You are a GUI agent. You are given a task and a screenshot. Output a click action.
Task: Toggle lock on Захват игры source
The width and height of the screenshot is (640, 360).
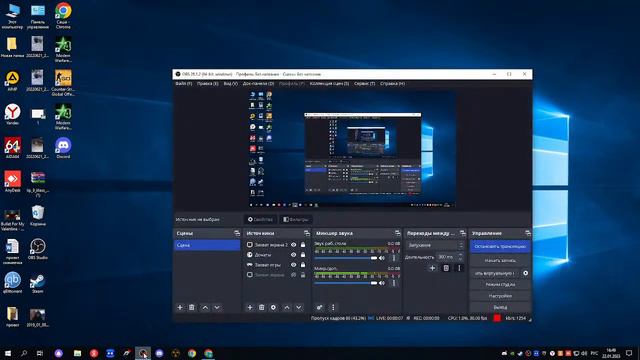[x=303, y=265]
